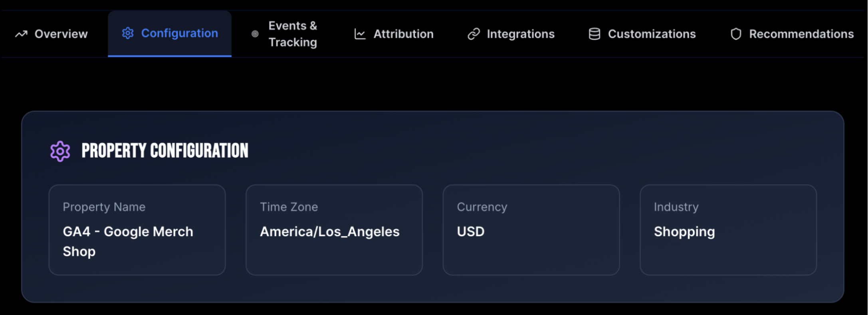Click the target icon for Events & Tracking
This screenshot has width=868, height=315.
254,34
